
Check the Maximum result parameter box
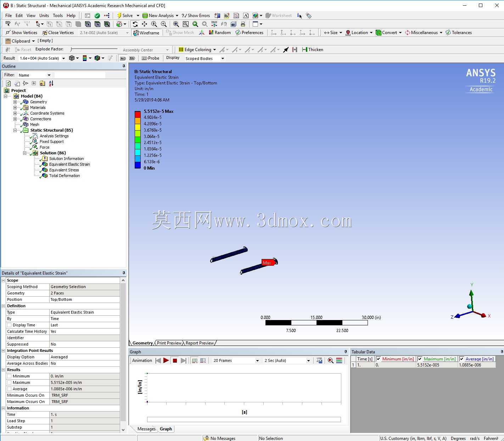(x=9, y=382)
